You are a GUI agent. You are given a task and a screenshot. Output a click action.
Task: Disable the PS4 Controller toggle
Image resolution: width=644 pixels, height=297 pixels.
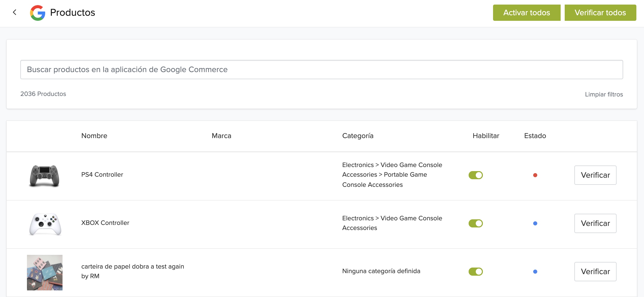tap(476, 175)
